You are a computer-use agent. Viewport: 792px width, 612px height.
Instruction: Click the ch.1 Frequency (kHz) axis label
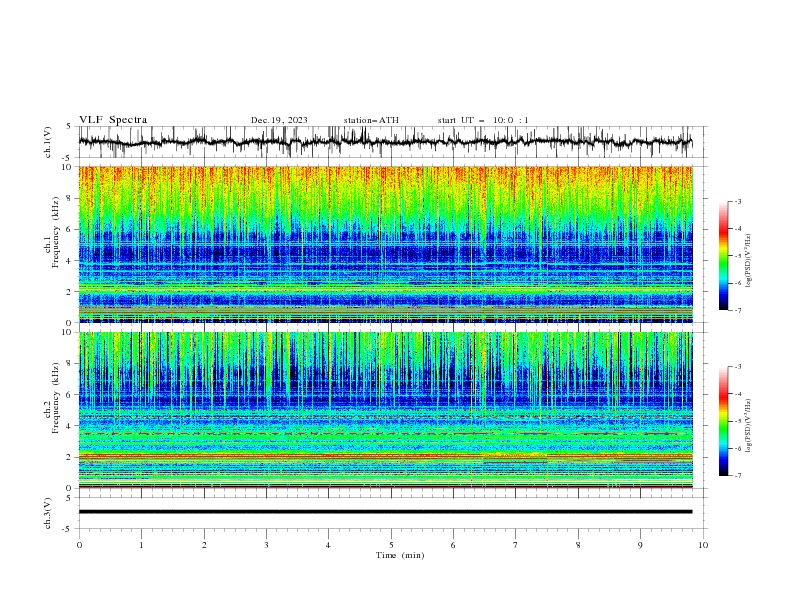pyautogui.click(x=52, y=233)
